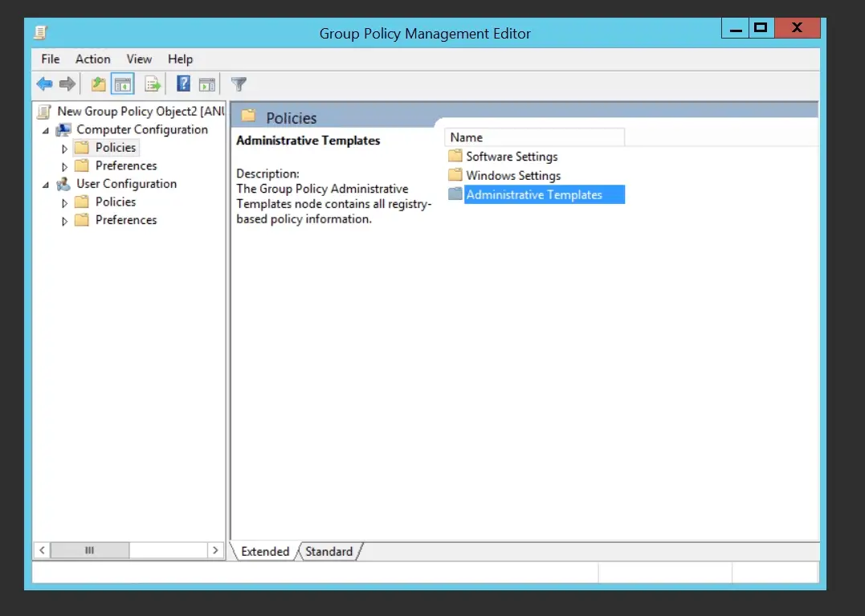Screen dimensions: 865x616
Task: Toggle the Show/Hide Action Pane icon
Action: [x=207, y=84]
